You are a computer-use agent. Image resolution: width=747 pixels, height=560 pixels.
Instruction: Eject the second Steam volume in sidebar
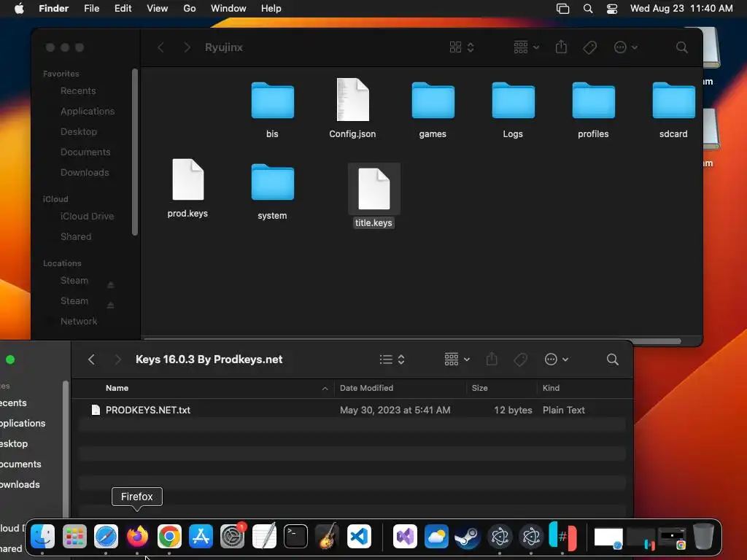(111, 306)
